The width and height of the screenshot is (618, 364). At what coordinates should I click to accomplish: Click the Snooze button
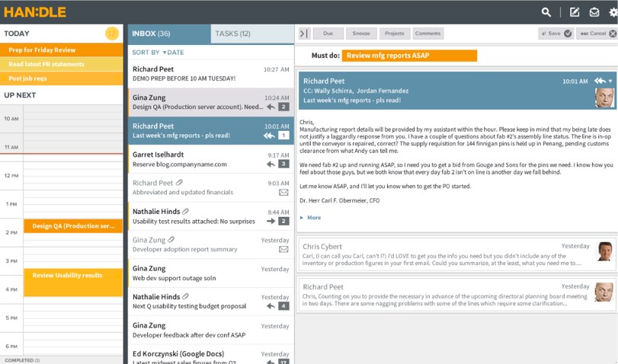click(361, 34)
